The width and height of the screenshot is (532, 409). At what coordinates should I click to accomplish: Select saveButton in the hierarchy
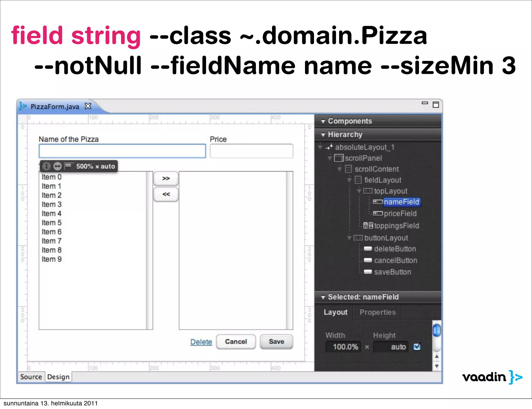point(393,272)
